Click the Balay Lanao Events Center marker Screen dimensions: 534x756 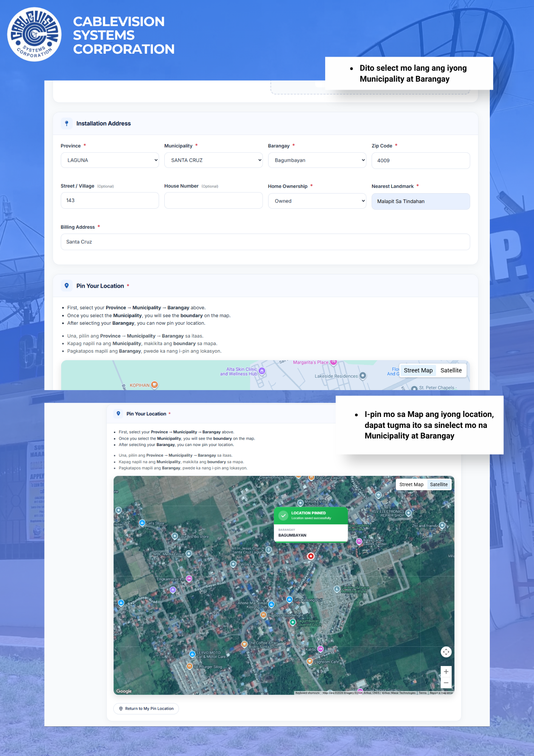[359, 541]
